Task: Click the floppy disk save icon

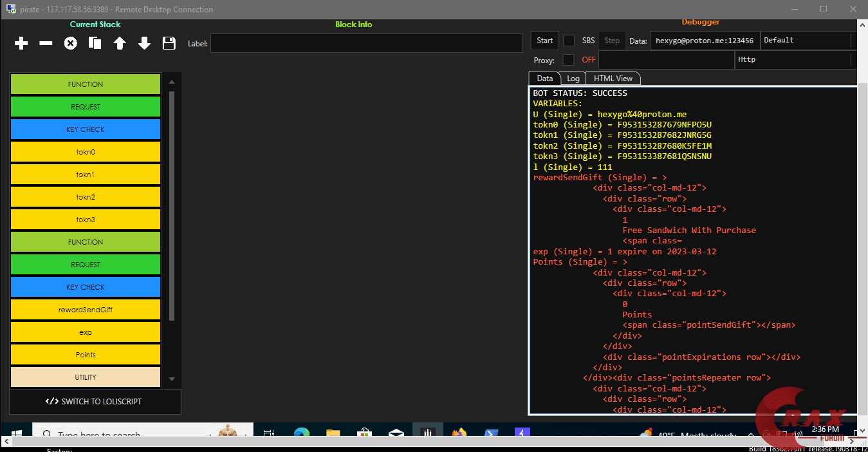Action: [169, 43]
